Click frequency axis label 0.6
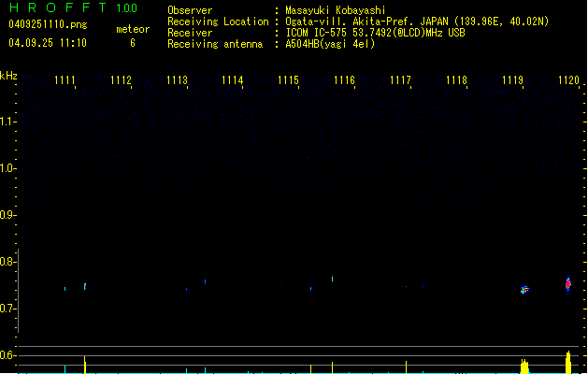 (7, 355)
